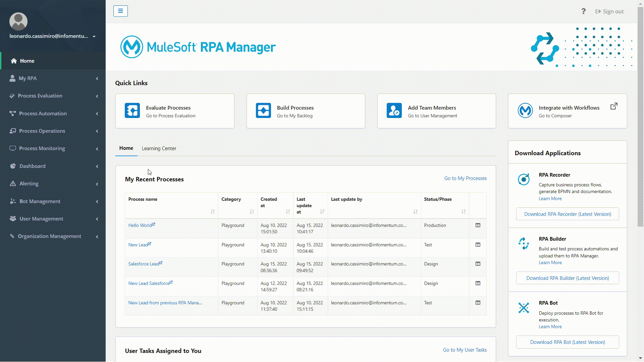This screenshot has height=362, width=644.
Task: Click the Dashboard sidebar icon
Action: point(13,166)
